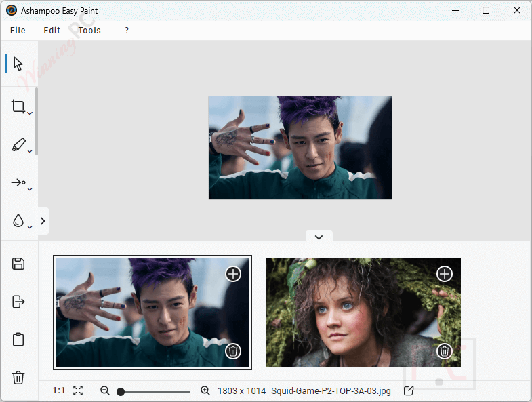The width and height of the screenshot is (532, 402).
Task: Add from the purple-hair thumbnail plus icon
Action: click(x=233, y=274)
